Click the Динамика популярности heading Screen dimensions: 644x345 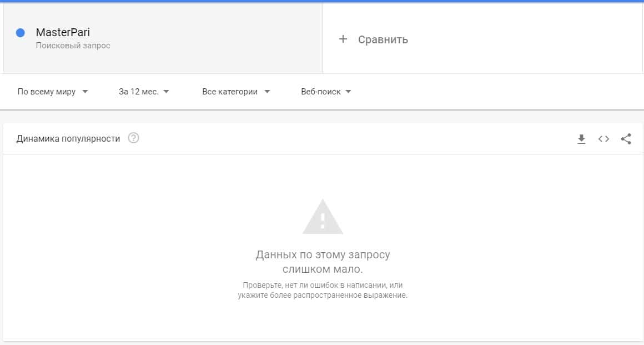point(68,138)
